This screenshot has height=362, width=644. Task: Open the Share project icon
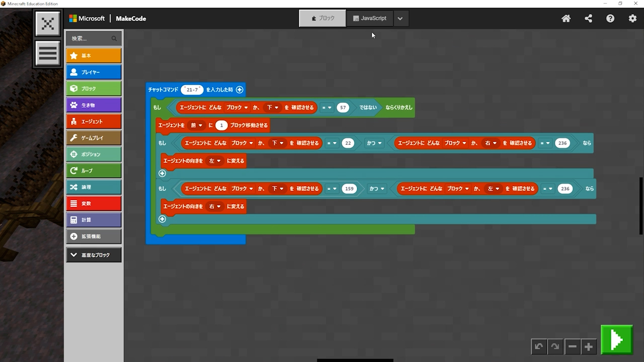(588, 19)
